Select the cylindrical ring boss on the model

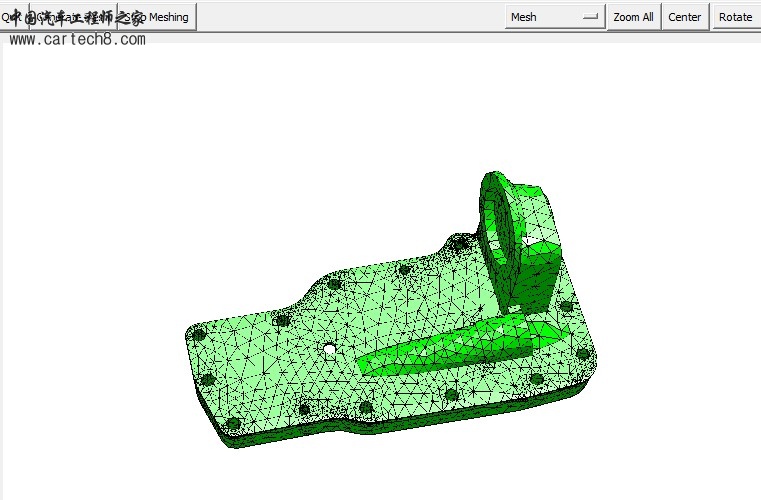[x=502, y=215]
